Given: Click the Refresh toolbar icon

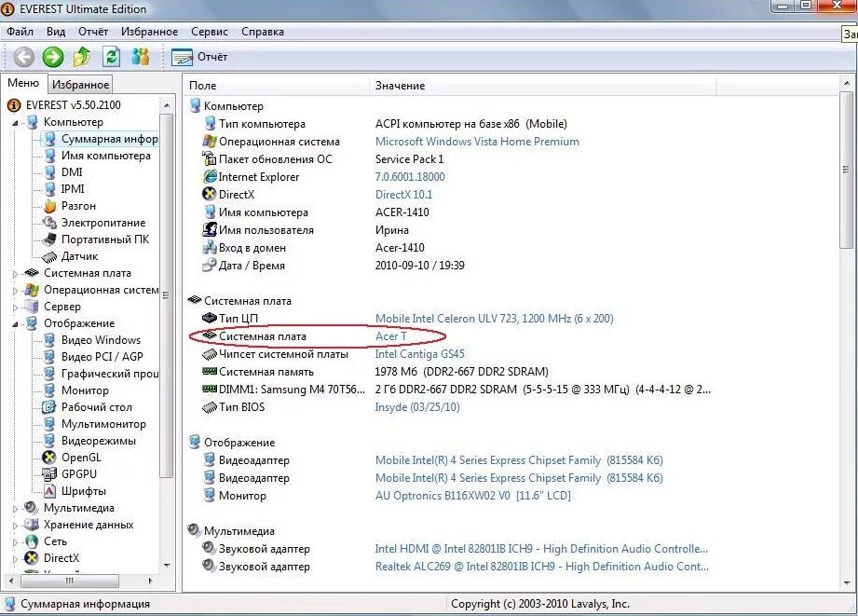Looking at the screenshot, I should tap(112, 57).
